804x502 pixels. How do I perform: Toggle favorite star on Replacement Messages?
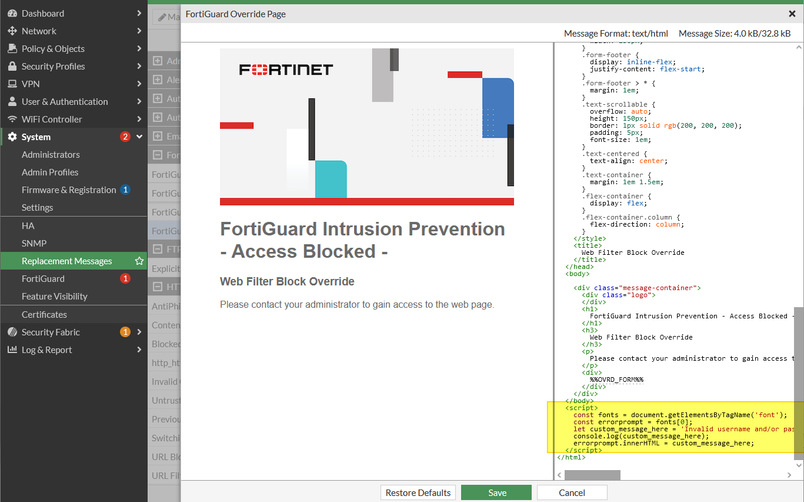139,260
